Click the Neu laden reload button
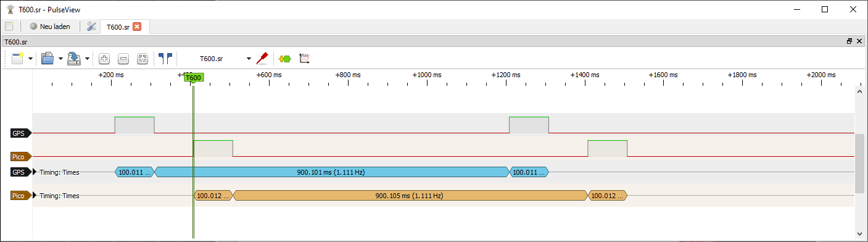The height and width of the screenshot is (242, 868). pyautogui.click(x=50, y=27)
